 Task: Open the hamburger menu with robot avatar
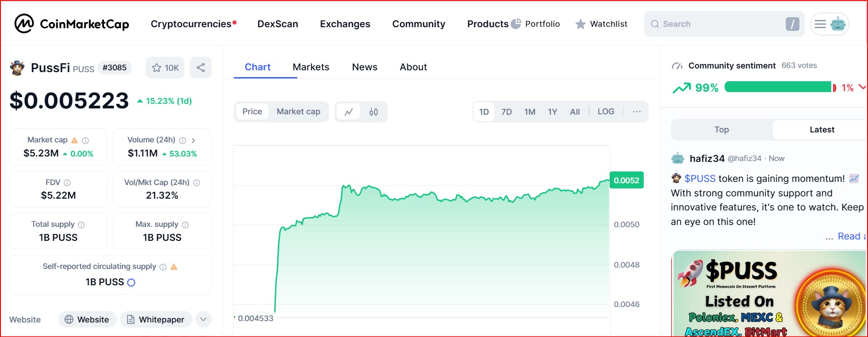click(x=829, y=24)
